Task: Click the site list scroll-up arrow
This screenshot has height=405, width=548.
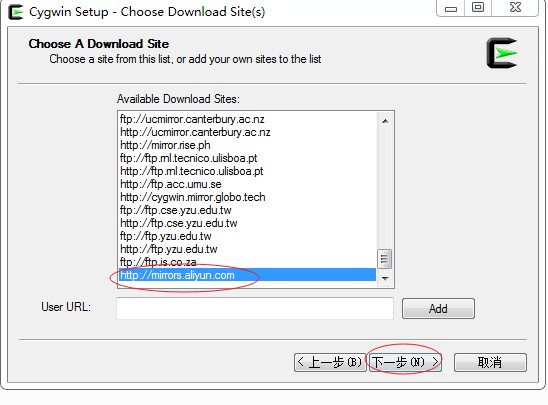Action: click(x=385, y=121)
